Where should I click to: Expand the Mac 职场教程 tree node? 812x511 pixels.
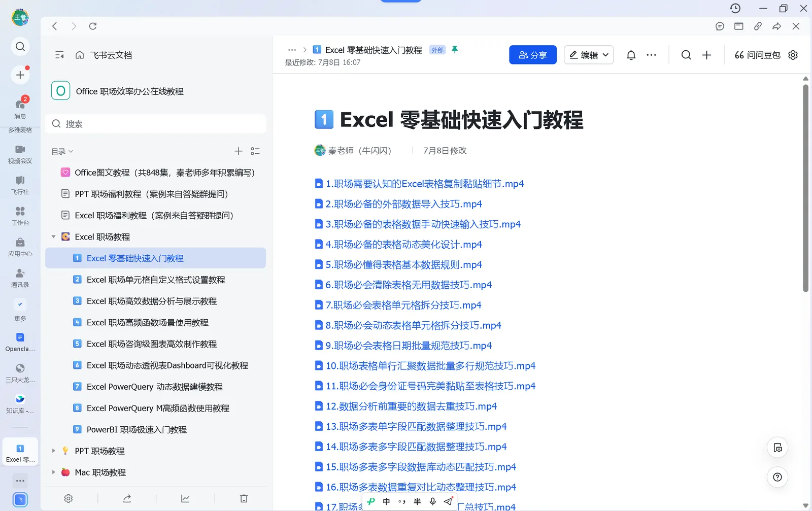point(53,472)
